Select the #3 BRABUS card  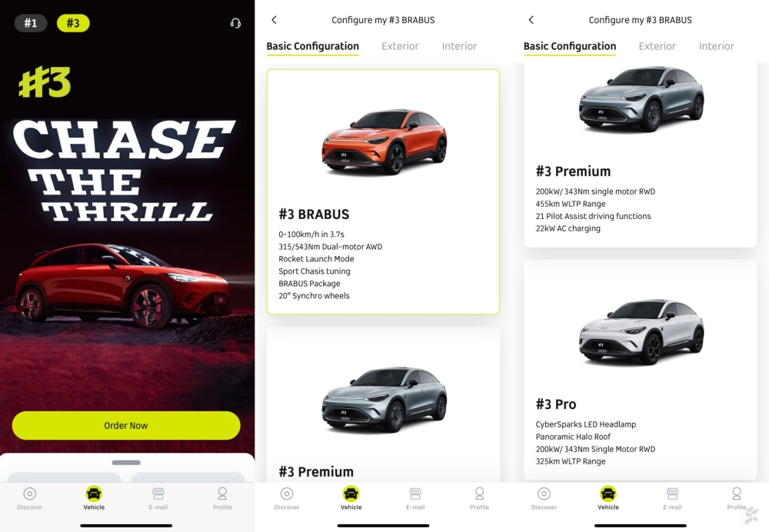[x=384, y=191]
